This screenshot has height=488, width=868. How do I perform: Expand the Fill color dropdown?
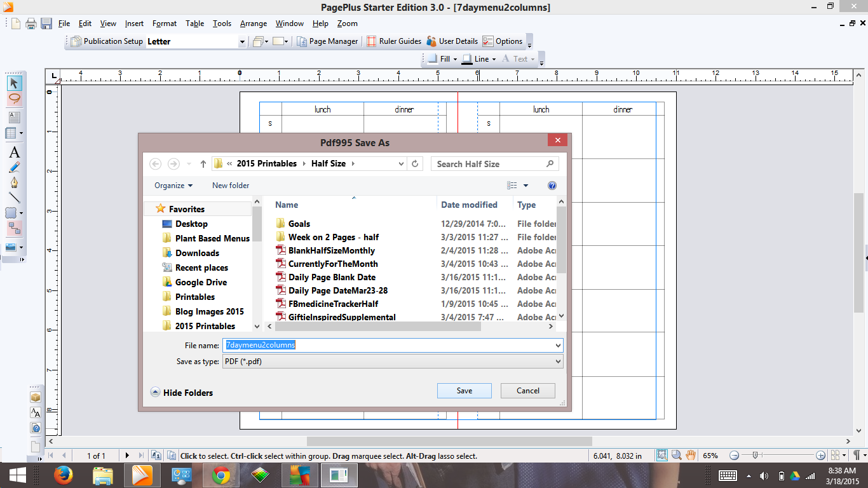point(455,59)
